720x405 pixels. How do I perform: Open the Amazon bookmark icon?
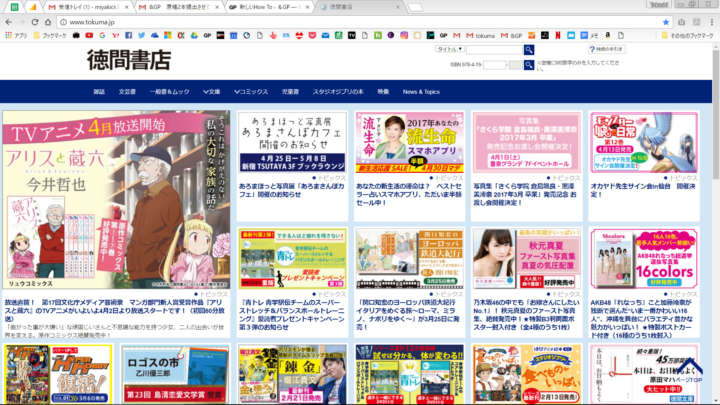(608, 35)
